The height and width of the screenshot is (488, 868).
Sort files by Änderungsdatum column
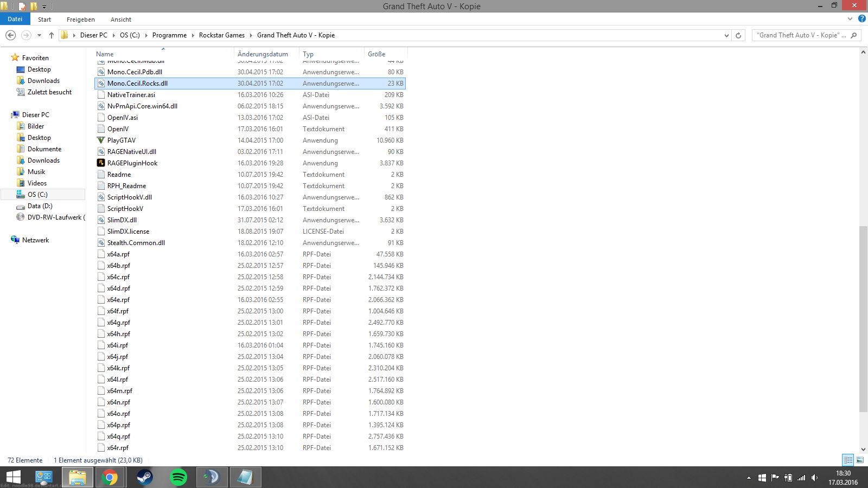(263, 54)
